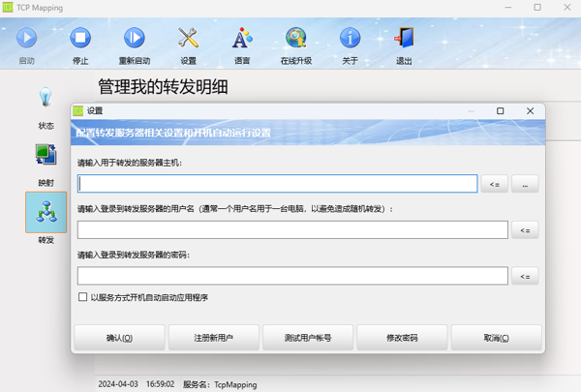Image resolution: width=581 pixels, height=392 pixels.
Task: Click the server host input field
Action: click(278, 184)
